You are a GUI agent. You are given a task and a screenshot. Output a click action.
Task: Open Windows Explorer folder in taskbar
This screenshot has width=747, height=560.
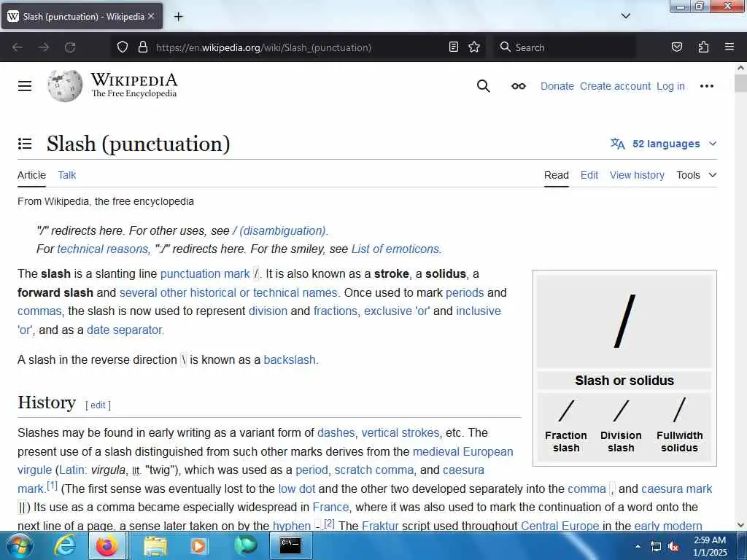coord(155,545)
